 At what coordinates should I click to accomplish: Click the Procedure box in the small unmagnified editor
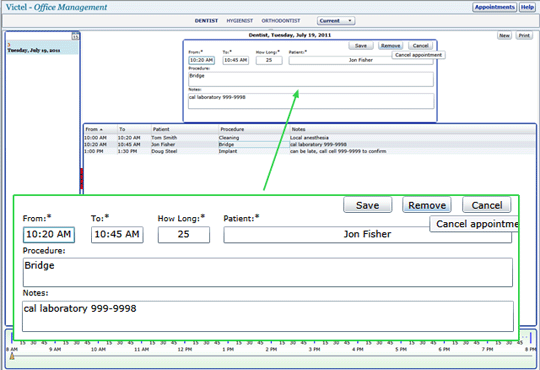(x=311, y=79)
